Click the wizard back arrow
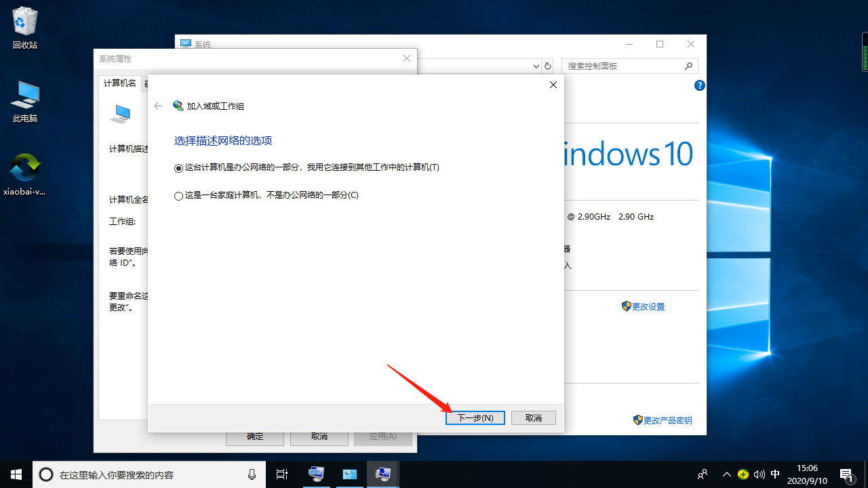868x488 pixels. click(x=158, y=106)
